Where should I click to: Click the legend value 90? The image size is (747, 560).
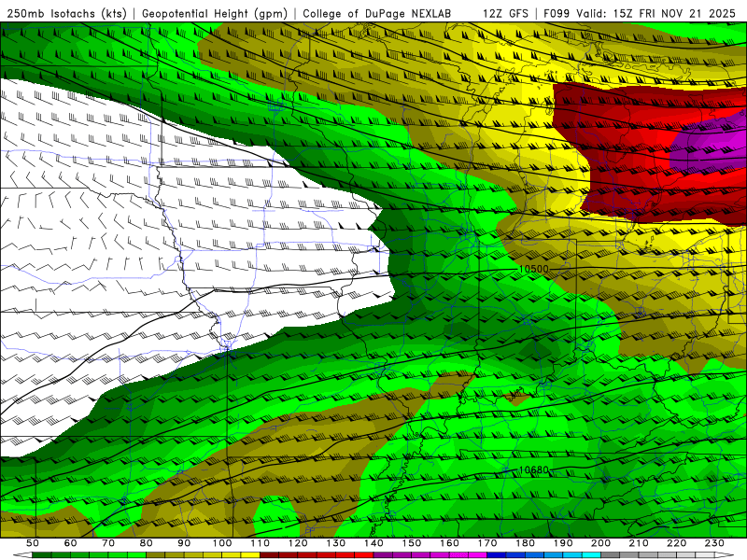click(x=184, y=543)
